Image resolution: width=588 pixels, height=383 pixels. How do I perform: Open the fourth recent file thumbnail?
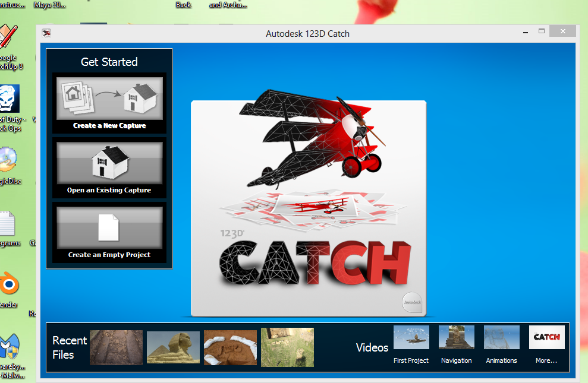coord(287,347)
